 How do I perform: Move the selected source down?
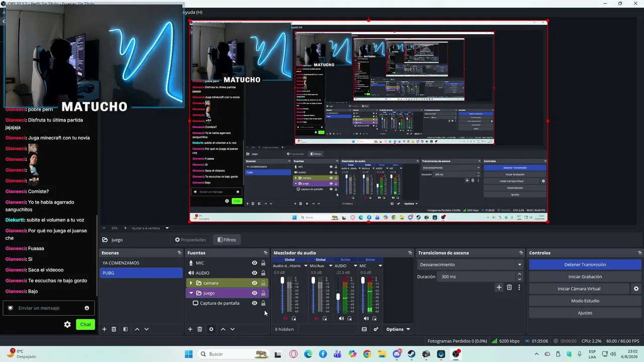coord(232,329)
